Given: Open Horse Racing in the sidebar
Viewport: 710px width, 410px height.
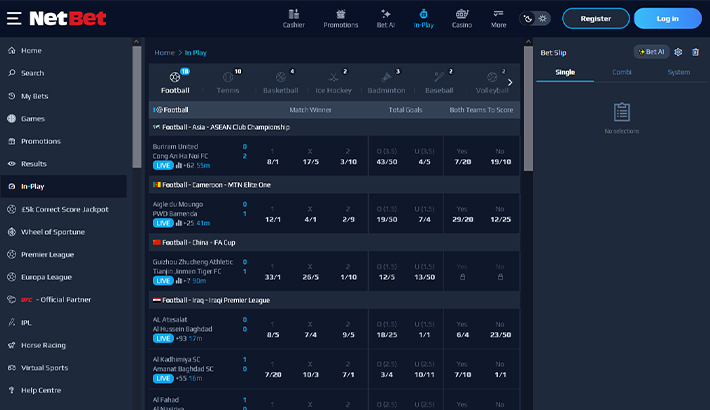Looking at the screenshot, I should click(x=64, y=345).
